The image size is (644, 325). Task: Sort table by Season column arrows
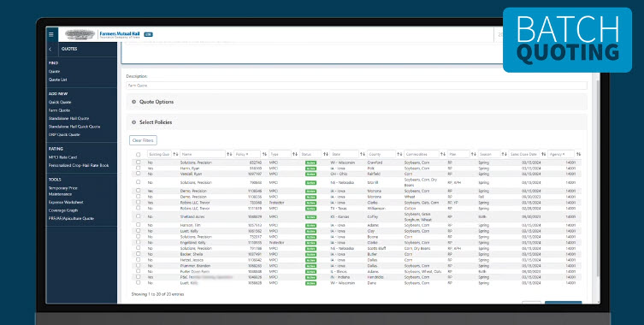click(x=505, y=154)
